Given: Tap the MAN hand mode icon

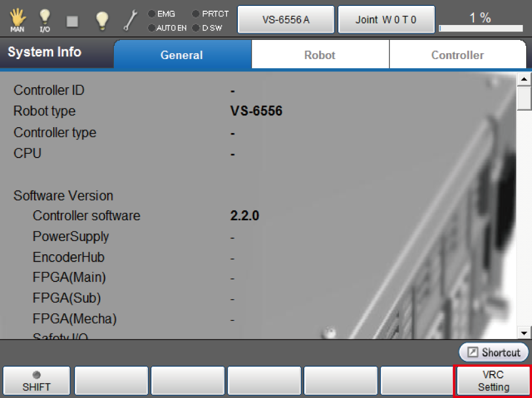Looking at the screenshot, I should pos(18,20).
